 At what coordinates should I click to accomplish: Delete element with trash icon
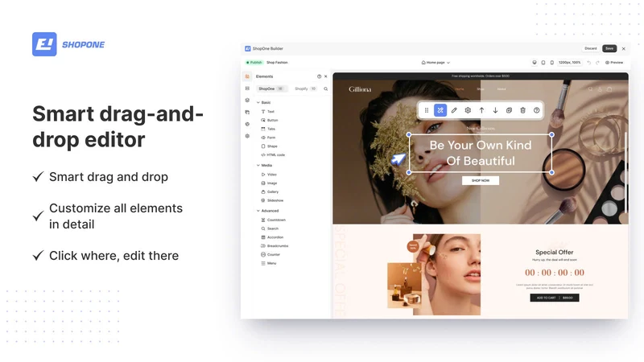coord(522,110)
